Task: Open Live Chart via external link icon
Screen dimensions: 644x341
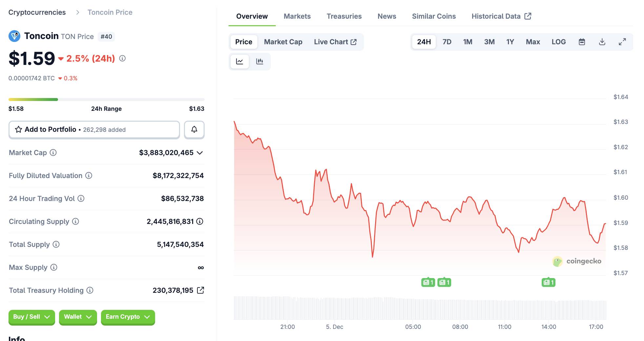Action: pyautogui.click(x=353, y=42)
